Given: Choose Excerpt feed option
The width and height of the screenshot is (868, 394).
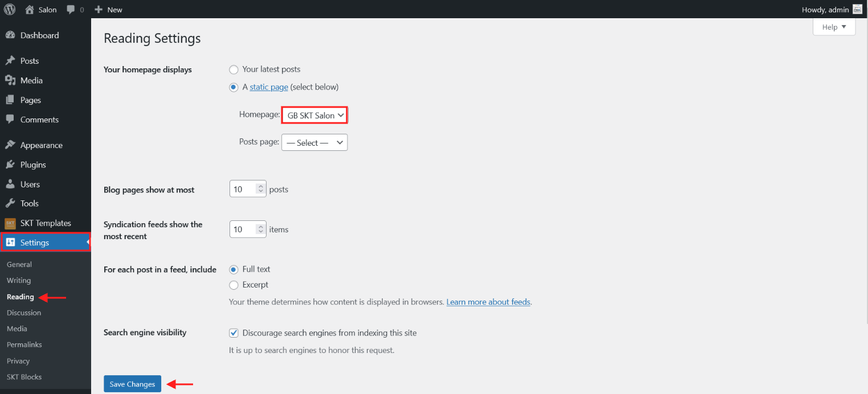Looking at the screenshot, I should coord(234,285).
